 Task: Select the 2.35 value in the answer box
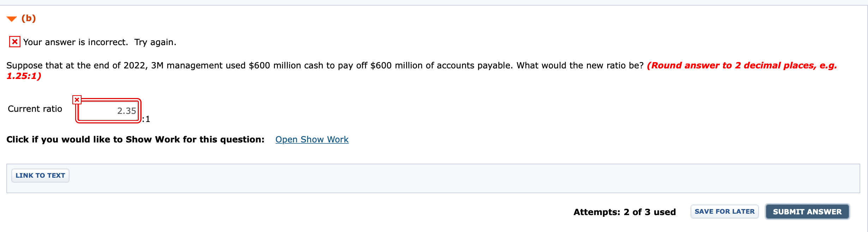126,111
